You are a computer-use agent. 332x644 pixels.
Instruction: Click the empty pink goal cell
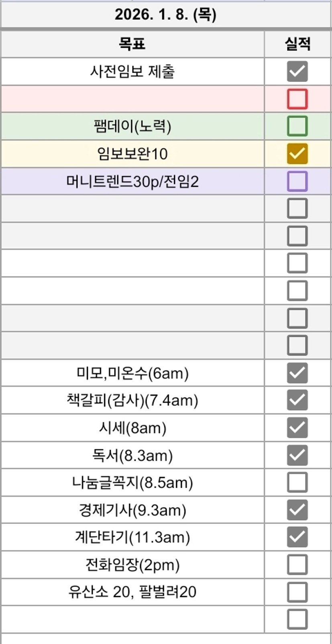coord(132,99)
